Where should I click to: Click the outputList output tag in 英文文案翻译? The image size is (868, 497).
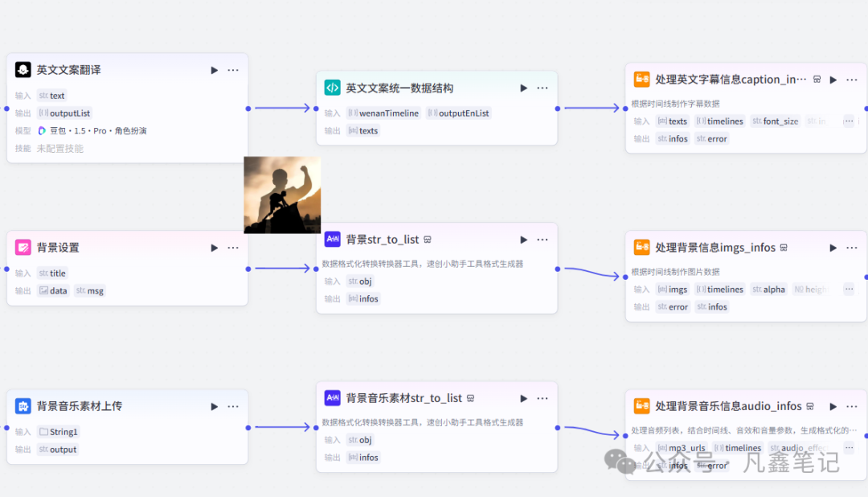pos(64,113)
